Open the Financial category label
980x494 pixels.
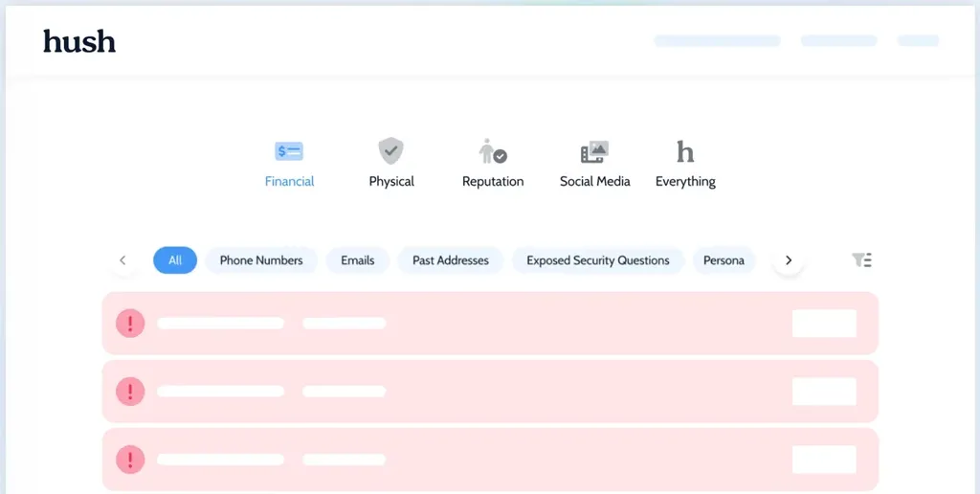pos(289,181)
